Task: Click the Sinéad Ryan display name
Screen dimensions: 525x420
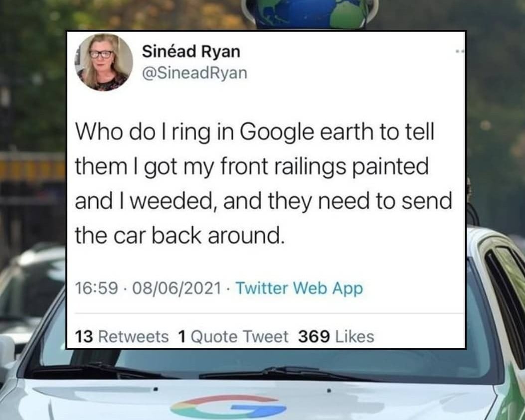Action: tap(191, 51)
